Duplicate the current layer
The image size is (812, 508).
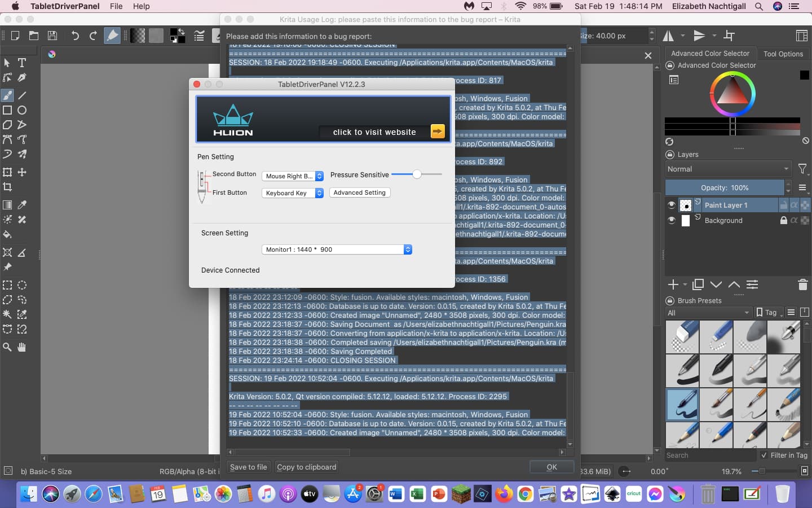[x=698, y=284]
